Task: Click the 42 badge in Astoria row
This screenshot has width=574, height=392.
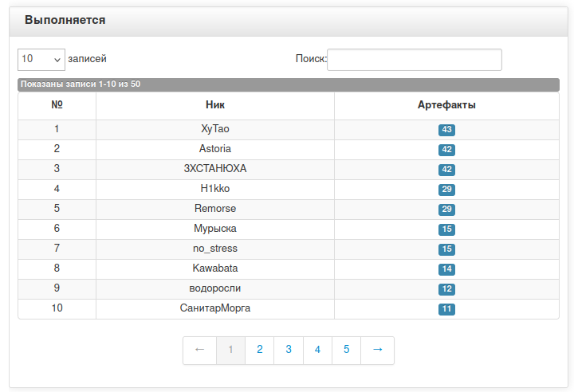Action: [446, 150]
